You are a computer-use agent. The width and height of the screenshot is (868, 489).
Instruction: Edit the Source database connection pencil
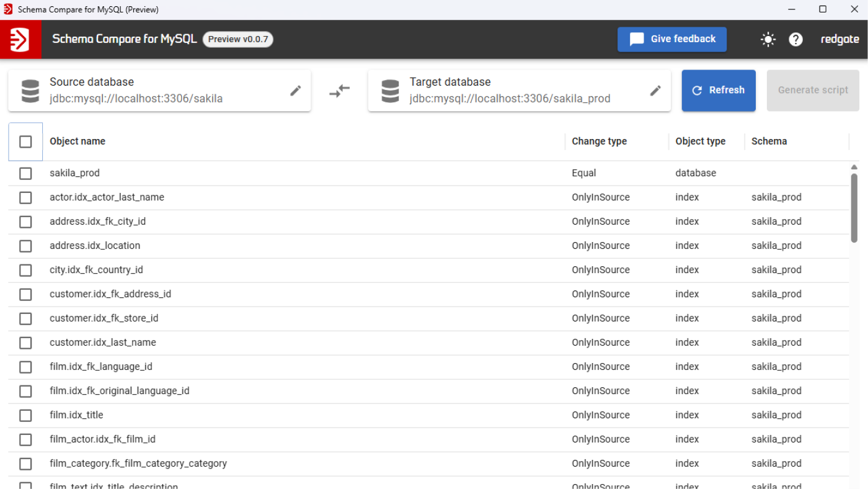296,91
